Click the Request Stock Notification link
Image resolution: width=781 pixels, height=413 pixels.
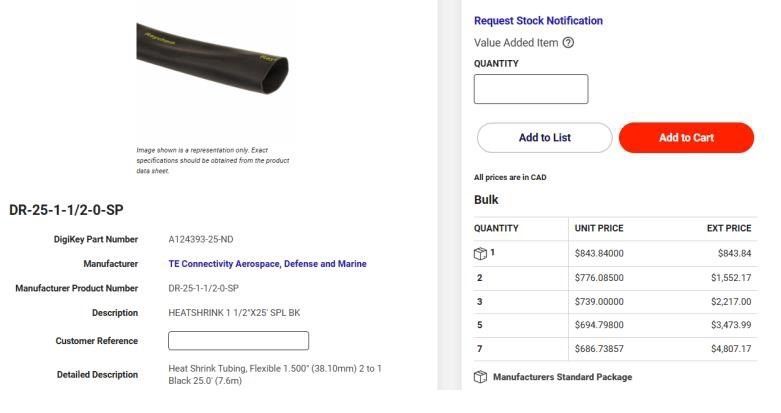point(538,20)
